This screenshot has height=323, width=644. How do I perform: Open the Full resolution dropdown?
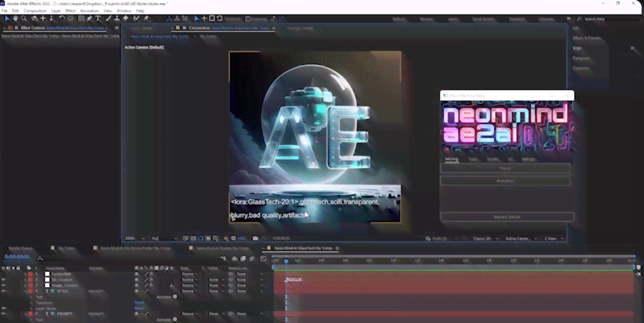pyautogui.click(x=165, y=239)
